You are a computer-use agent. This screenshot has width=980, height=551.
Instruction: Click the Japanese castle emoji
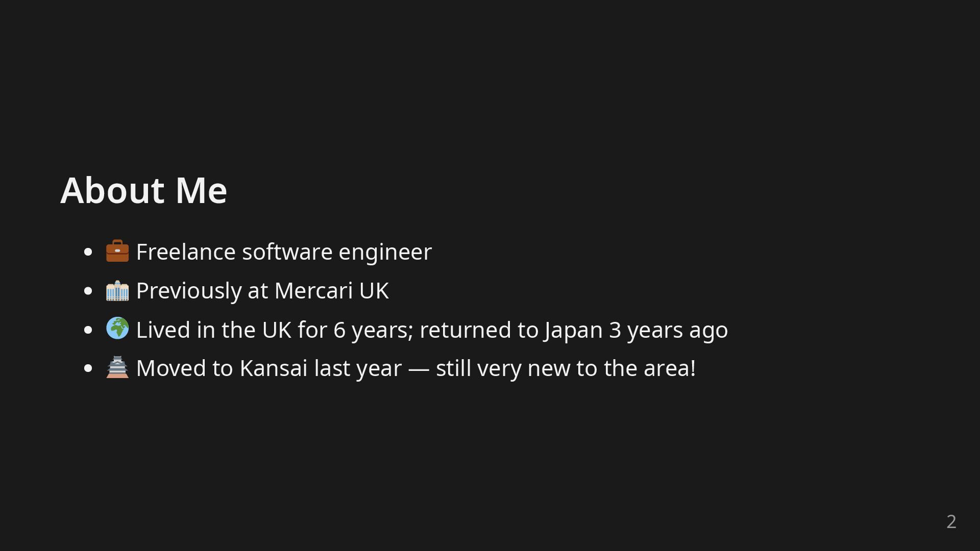point(117,367)
